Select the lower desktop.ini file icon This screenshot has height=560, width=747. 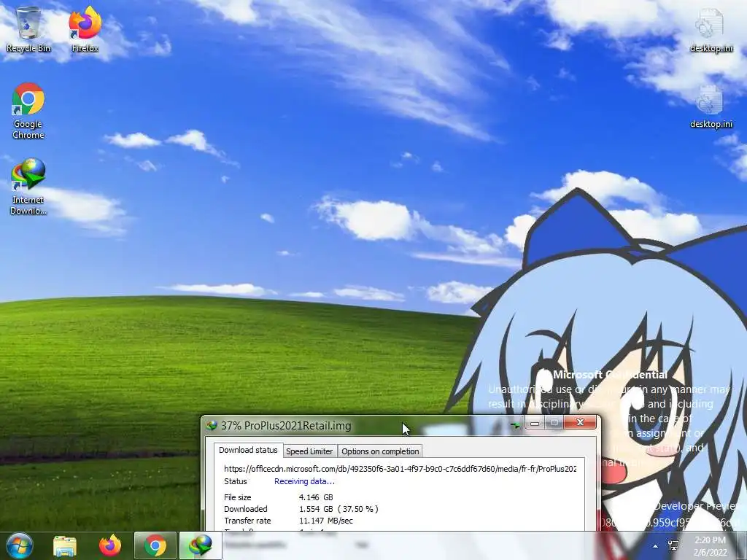[711, 106]
